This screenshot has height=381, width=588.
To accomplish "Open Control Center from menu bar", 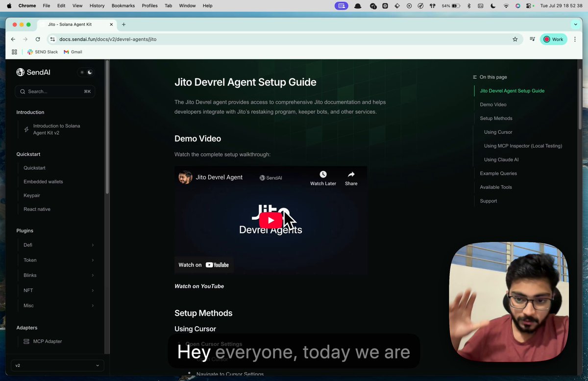I will (530, 6).
